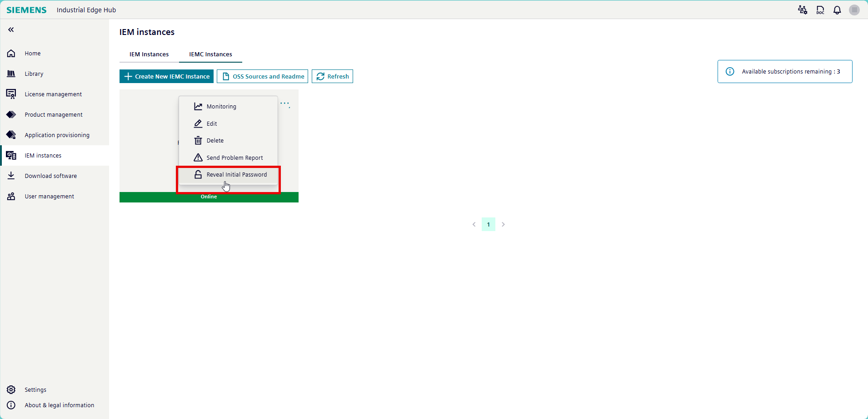Select page 1 in pagination
868x419 pixels.
click(x=488, y=224)
